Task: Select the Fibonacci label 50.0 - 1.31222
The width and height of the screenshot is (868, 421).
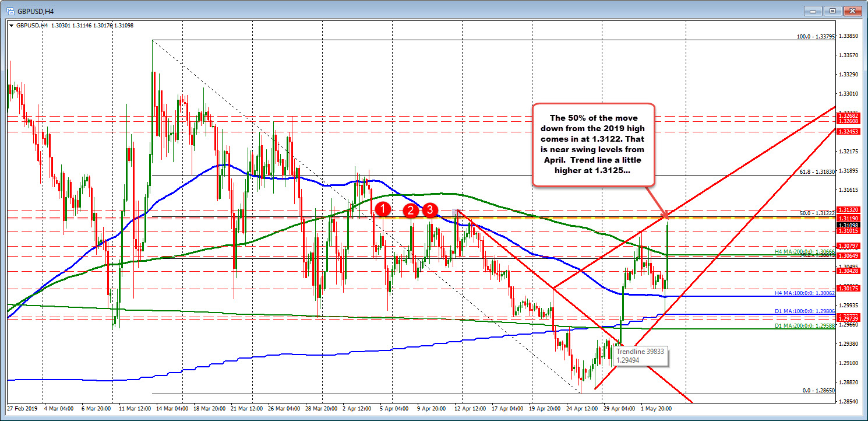Action: (817, 213)
